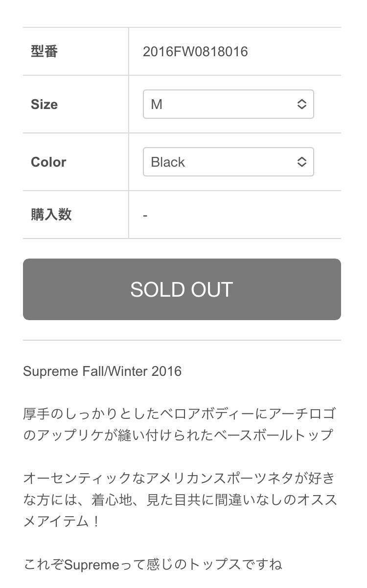This screenshot has width=367, height=588.
Task: Click the line starting with オーセンティックな
Action: pos(179,478)
